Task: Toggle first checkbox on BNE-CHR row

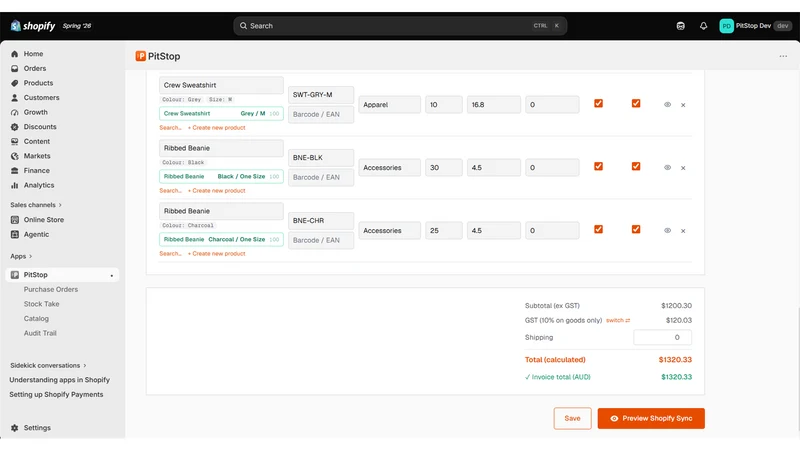Action: coord(598,229)
